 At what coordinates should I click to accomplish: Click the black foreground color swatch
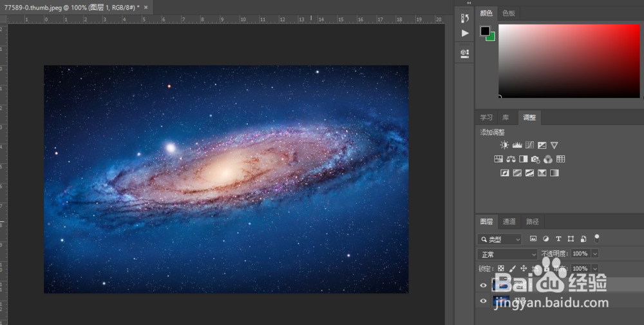(485, 31)
